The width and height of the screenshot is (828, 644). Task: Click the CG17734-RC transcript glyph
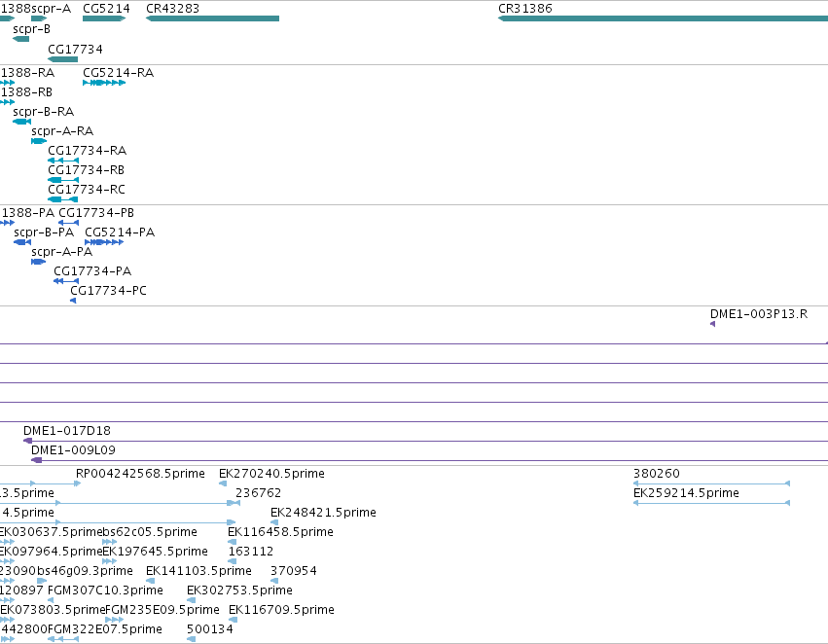(x=63, y=199)
